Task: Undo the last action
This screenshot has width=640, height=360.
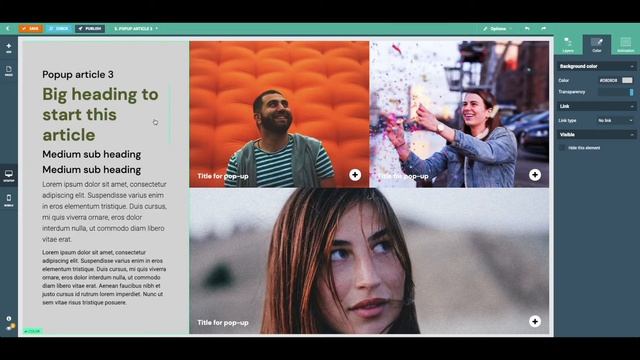Action: pyautogui.click(x=527, y=29)
